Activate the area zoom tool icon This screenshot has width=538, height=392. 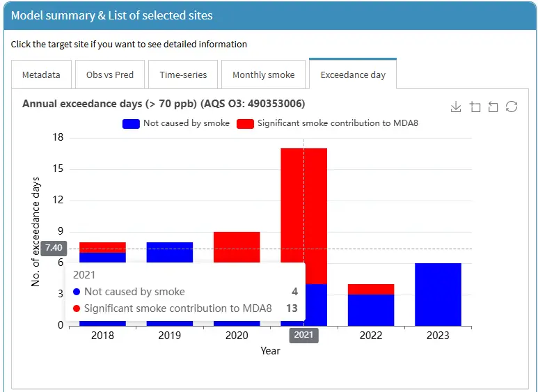(475, 107)
